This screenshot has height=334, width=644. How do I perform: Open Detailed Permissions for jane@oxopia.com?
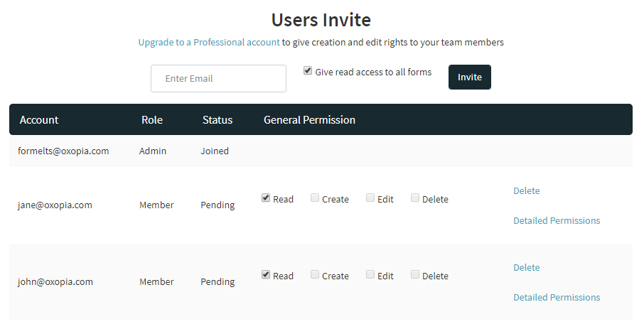(x=557, y=220)
